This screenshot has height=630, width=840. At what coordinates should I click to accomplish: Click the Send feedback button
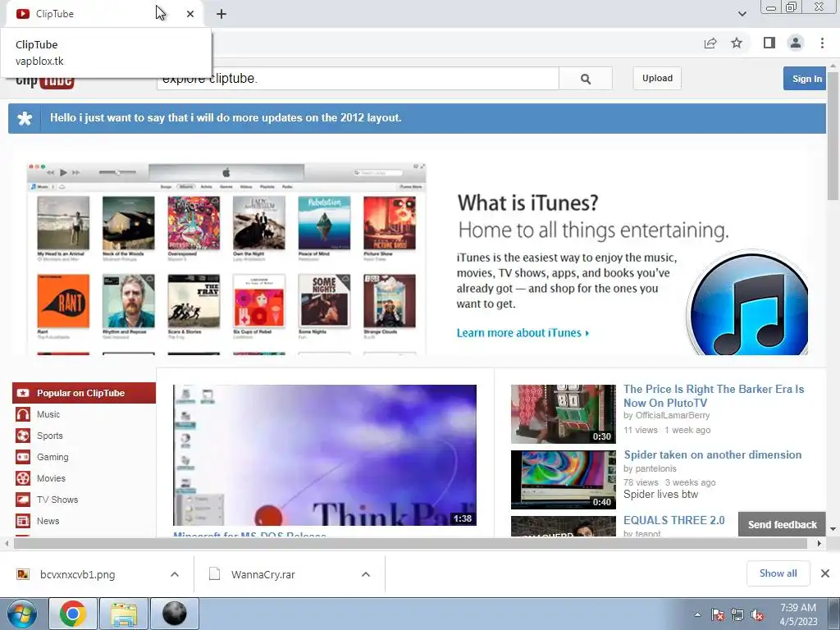pos(782,525)
